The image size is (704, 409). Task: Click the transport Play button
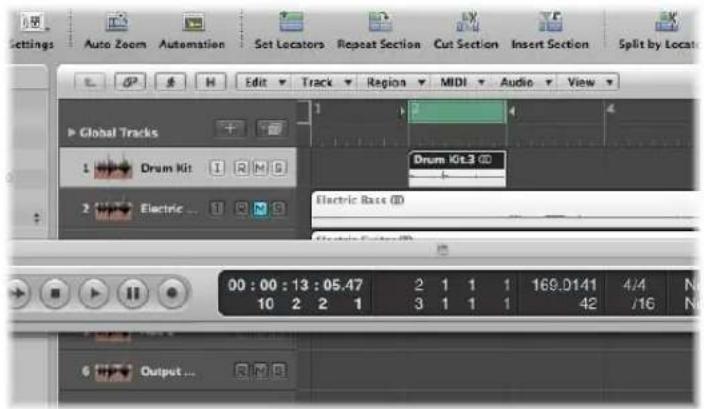point(94,293)
